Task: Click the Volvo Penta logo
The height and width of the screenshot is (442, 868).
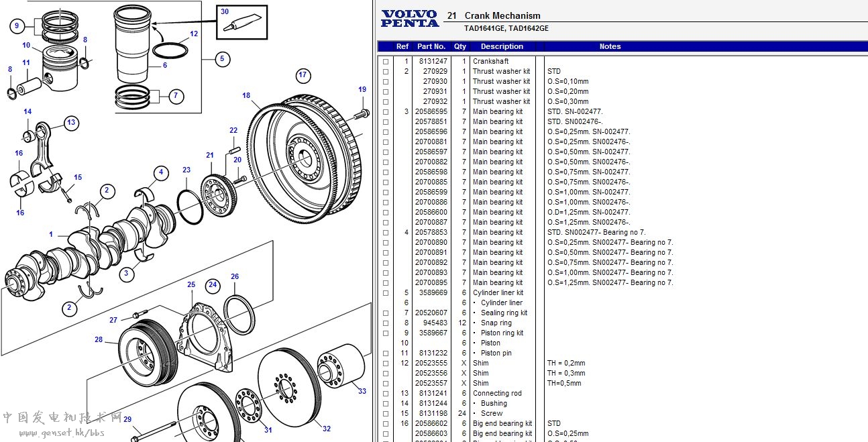Action: (x=409, y=19)
